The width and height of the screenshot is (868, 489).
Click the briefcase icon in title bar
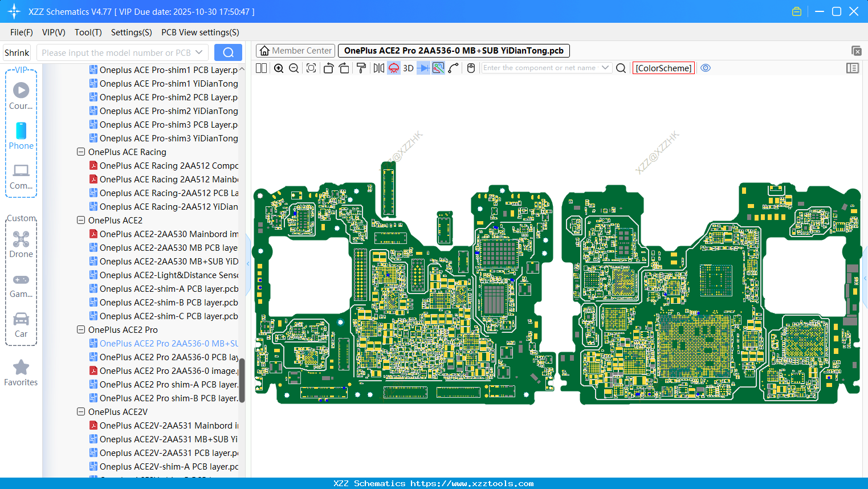click(x=797, y=11)
